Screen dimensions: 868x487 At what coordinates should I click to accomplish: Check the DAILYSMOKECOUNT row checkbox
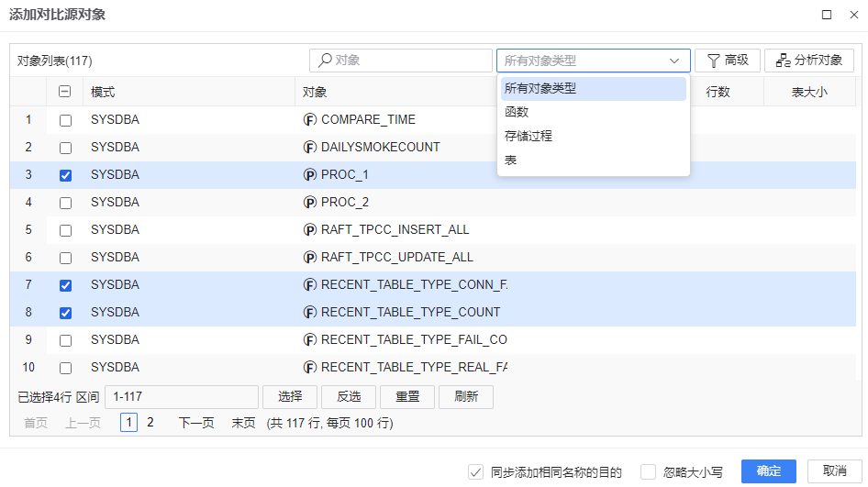click(65, 148)
